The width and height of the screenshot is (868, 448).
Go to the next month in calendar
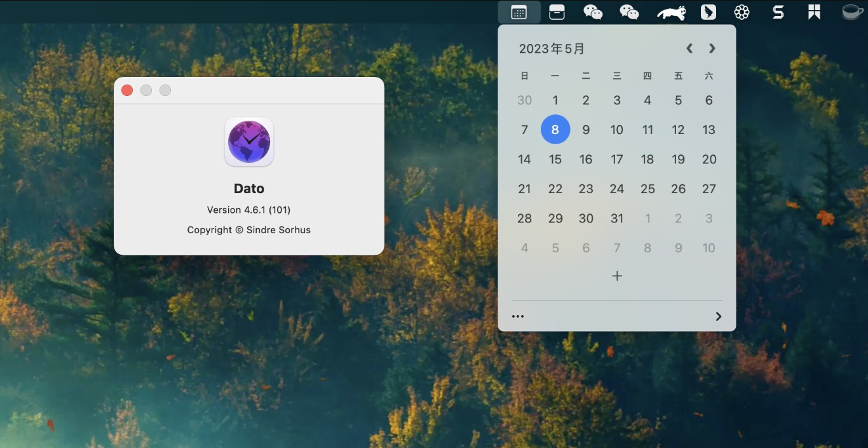(712, 48)
